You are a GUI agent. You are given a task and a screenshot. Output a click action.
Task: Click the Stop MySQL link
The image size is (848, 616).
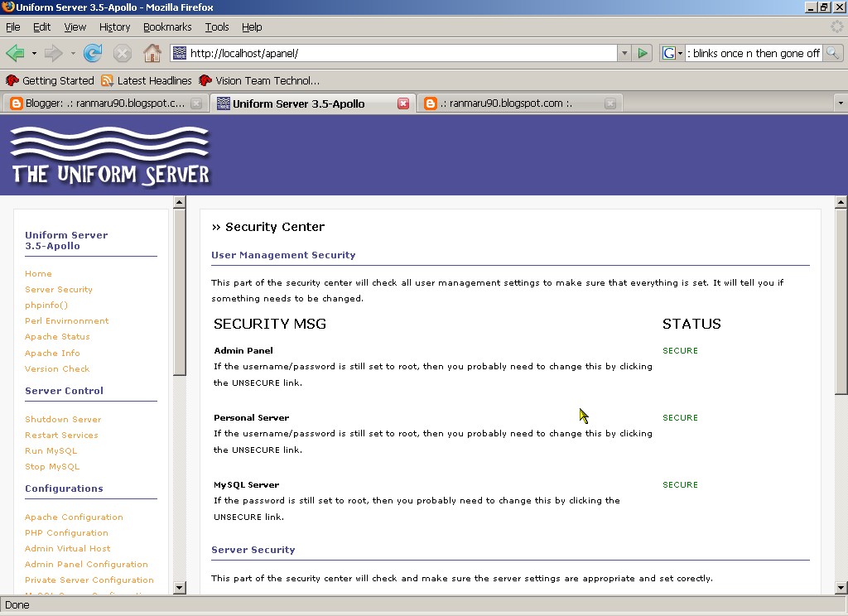click(x=52, y=466)
